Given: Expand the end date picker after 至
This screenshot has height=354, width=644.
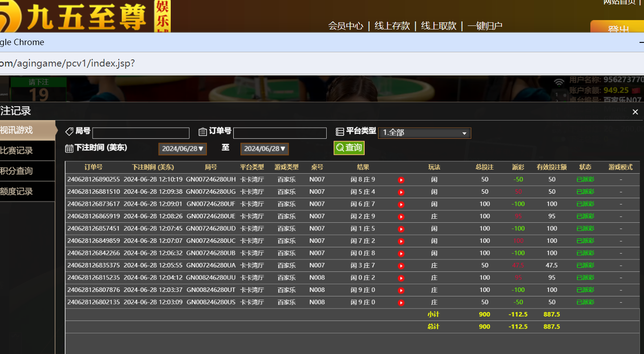Looking at the screenshot, I should pyautogui.click(x=265, y=149).
